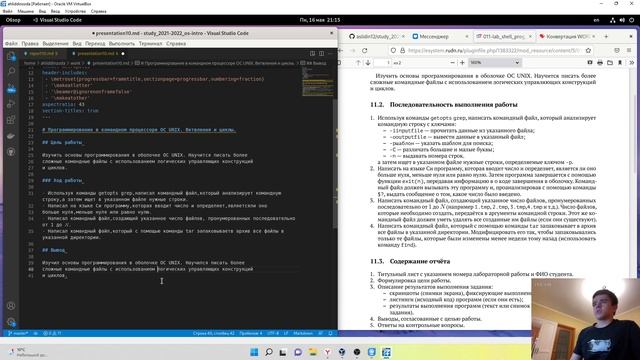Open the PDF zoom level dropdown
This screenshot has height=360, width=640.
(494, 63)
